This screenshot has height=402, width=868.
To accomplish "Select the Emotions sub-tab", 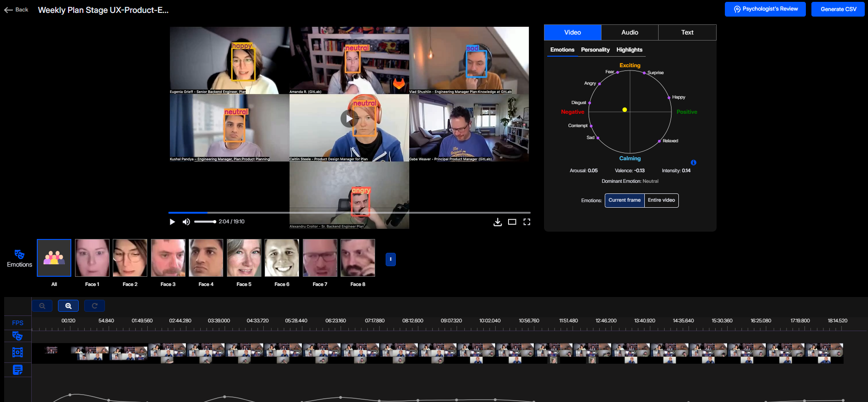I will 562,50.
